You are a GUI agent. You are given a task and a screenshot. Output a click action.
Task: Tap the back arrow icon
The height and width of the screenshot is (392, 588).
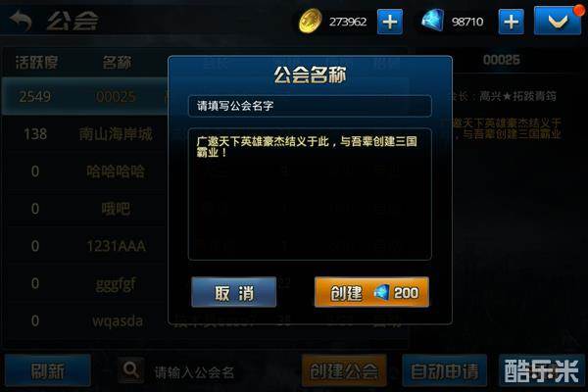pos(21,21)
